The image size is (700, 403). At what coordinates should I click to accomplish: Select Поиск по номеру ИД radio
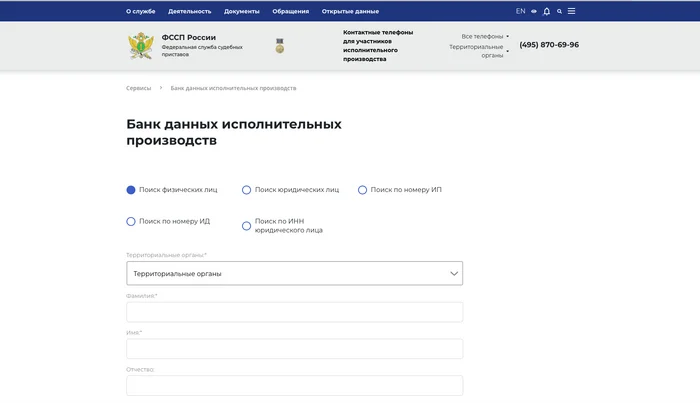click(x=131, y=221)
